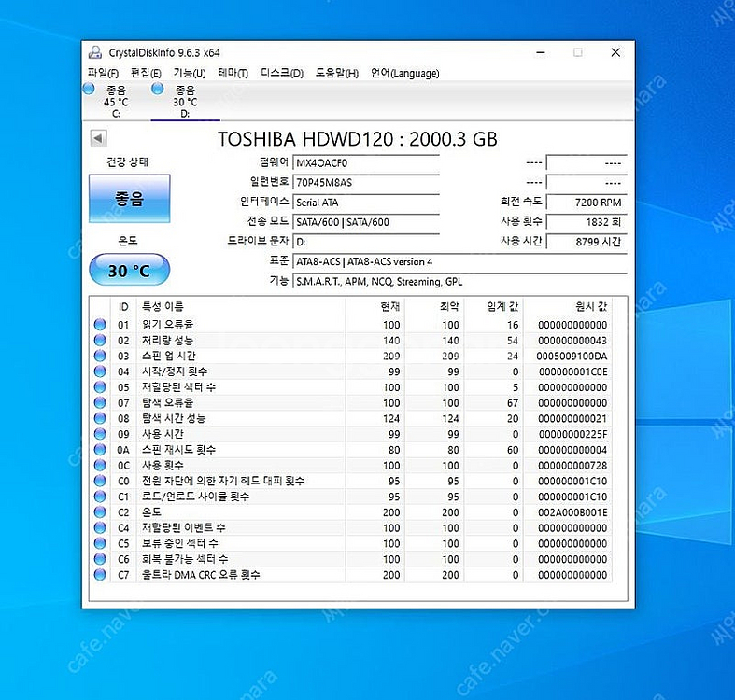Click the power on count 1832 회
The image size is (735, 700).
(587, 222)
